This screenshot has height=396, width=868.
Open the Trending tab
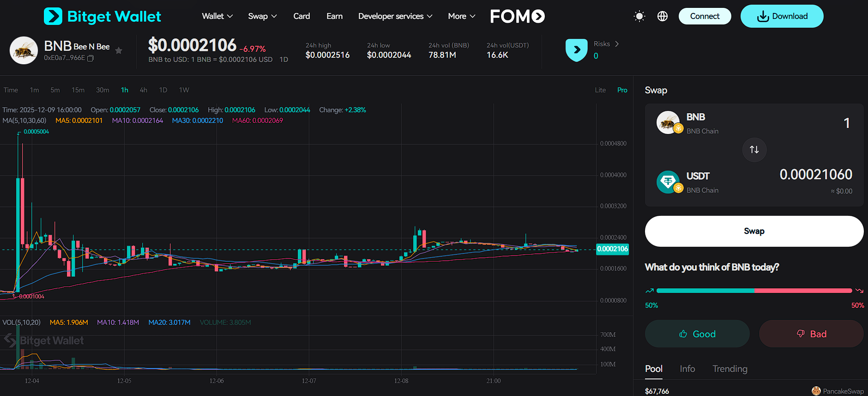click(730, 369)
